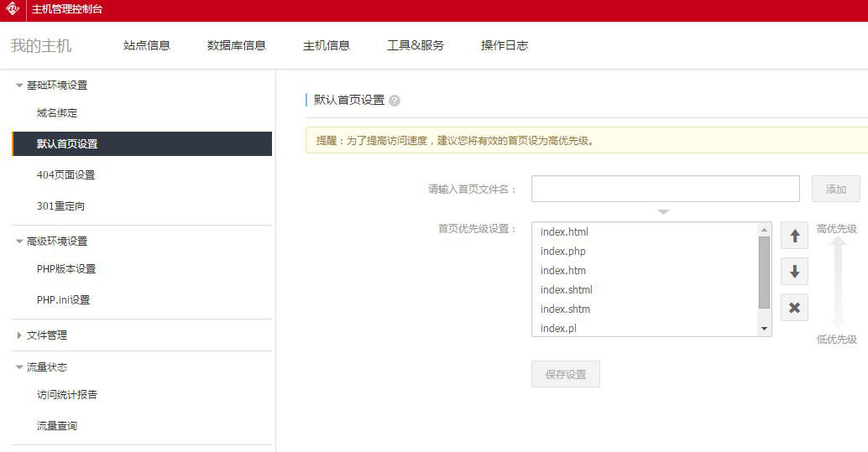Click the priority list scrollbar down arrow
Screen dimensions: 868x452
[764, 329]
